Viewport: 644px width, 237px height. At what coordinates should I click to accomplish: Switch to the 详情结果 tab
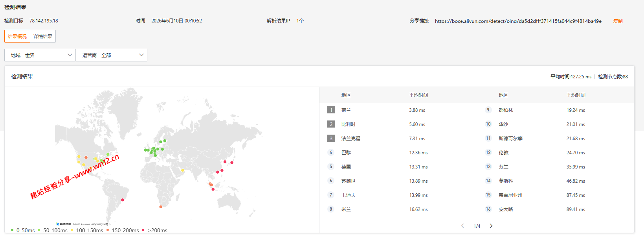(43, 36)
